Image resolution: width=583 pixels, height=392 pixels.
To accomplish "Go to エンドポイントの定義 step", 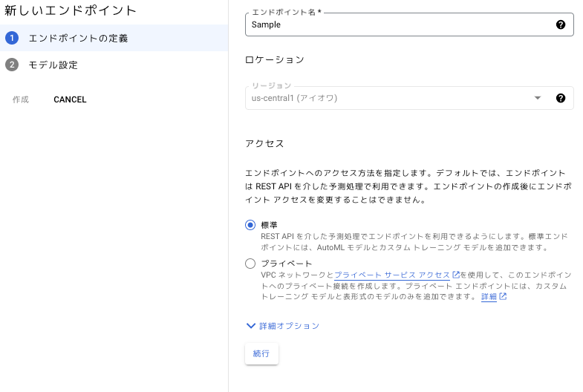I will pos(78,38).
